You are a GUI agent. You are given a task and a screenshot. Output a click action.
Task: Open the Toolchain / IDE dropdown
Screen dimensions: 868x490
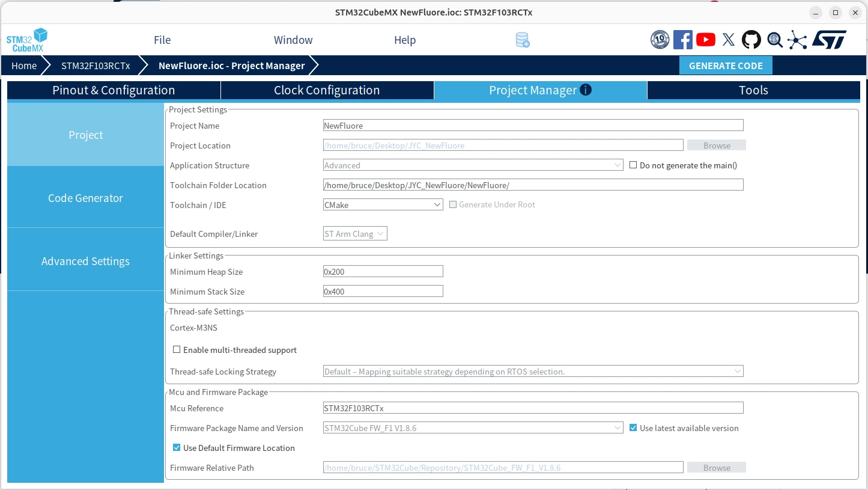coord(383,205)
